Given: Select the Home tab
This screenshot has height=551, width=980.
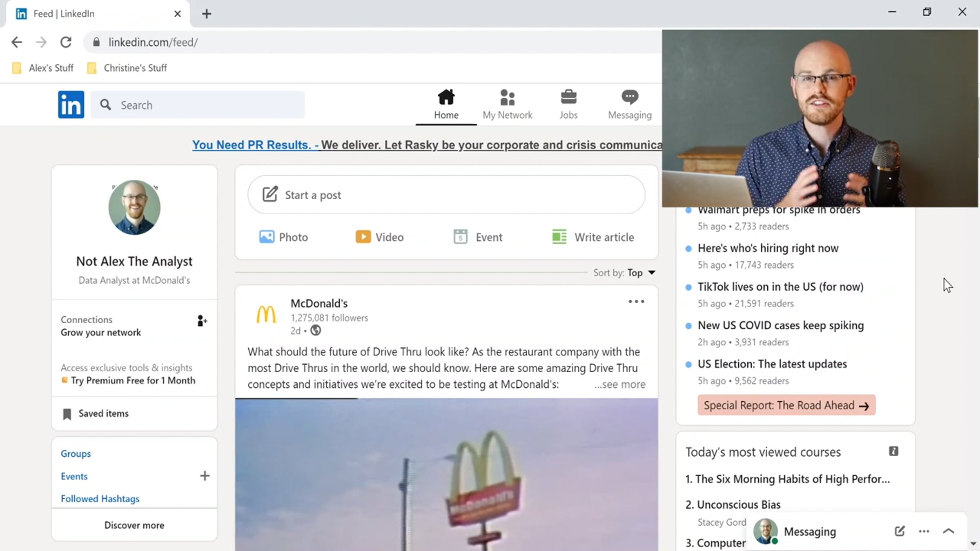Looking at the screenshot, I should pos(446,104).
